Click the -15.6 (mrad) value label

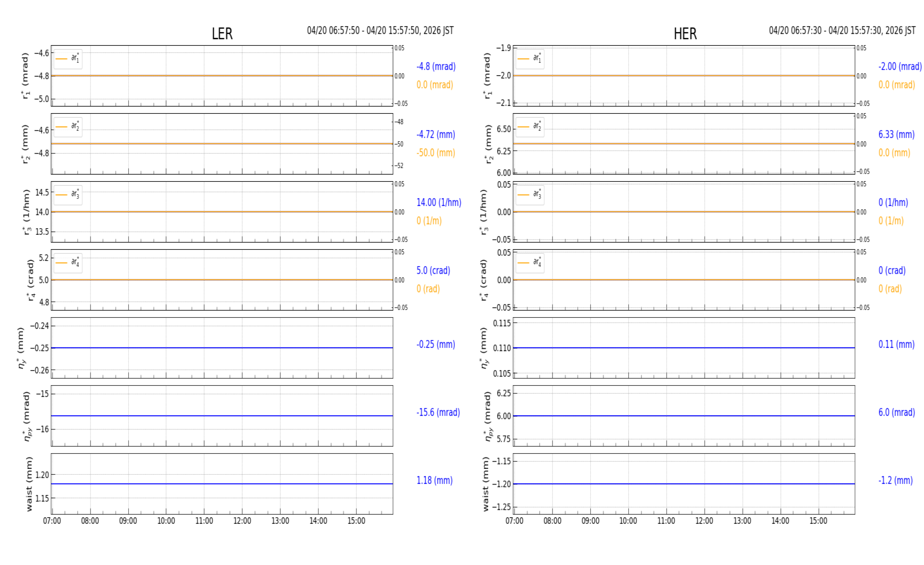(438, 413)
